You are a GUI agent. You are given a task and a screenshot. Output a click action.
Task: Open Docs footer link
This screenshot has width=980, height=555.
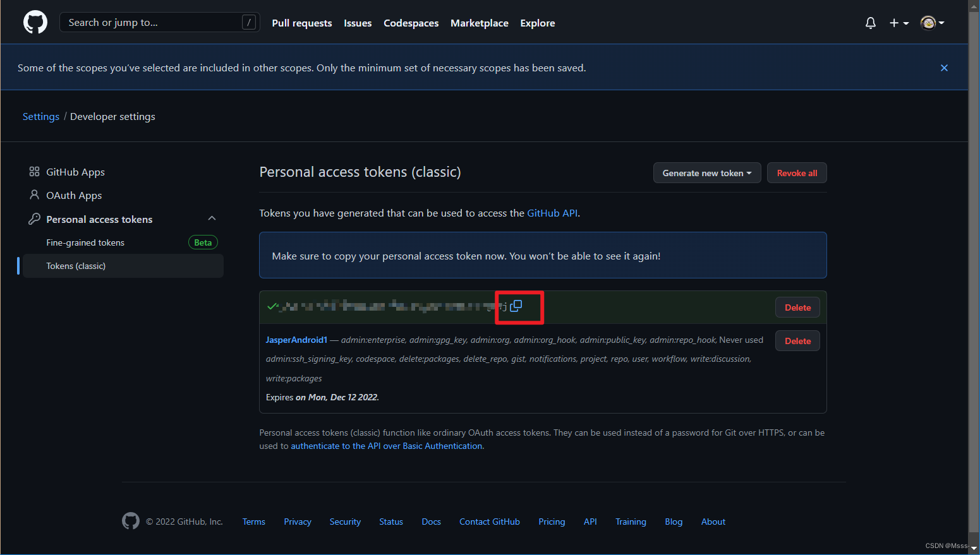pos(432,522)
